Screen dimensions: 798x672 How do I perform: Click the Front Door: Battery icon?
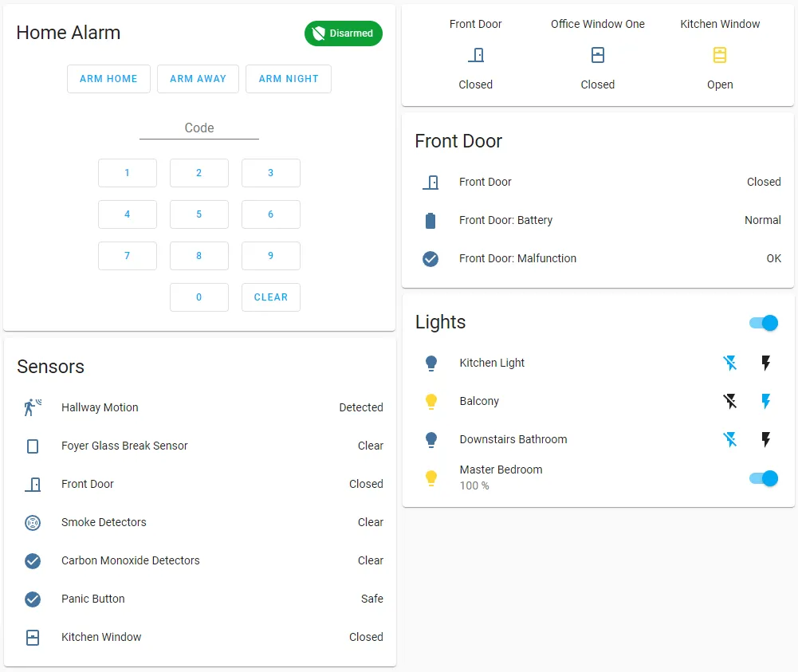coord(430,220)
